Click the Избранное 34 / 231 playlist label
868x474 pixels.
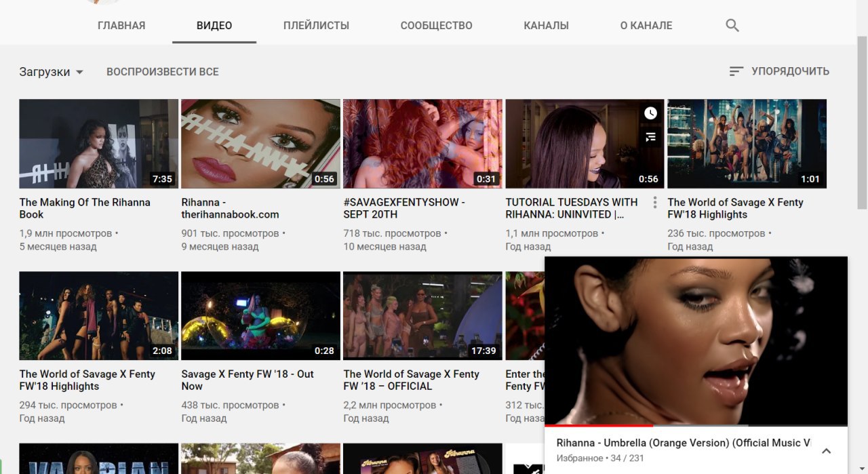(x=600, y=458)
